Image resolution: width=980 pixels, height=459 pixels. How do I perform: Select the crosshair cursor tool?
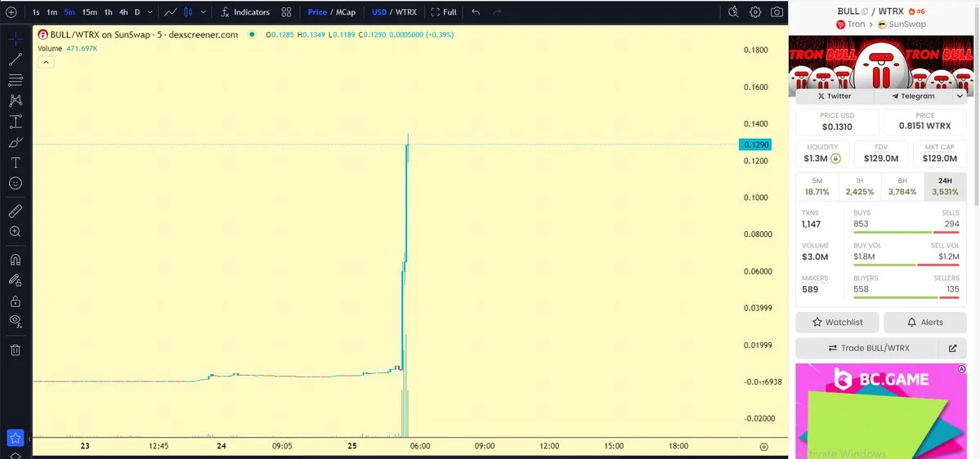click(16, 38)
